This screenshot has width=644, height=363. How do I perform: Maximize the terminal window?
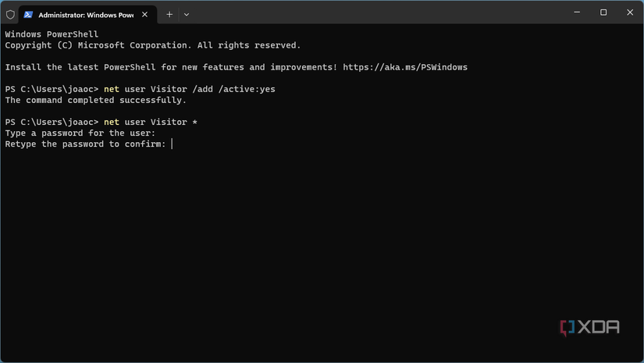tap(603, 12)
